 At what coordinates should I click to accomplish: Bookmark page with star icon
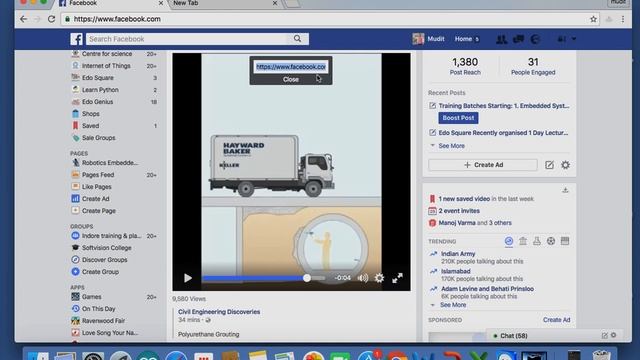pos(593,19)
